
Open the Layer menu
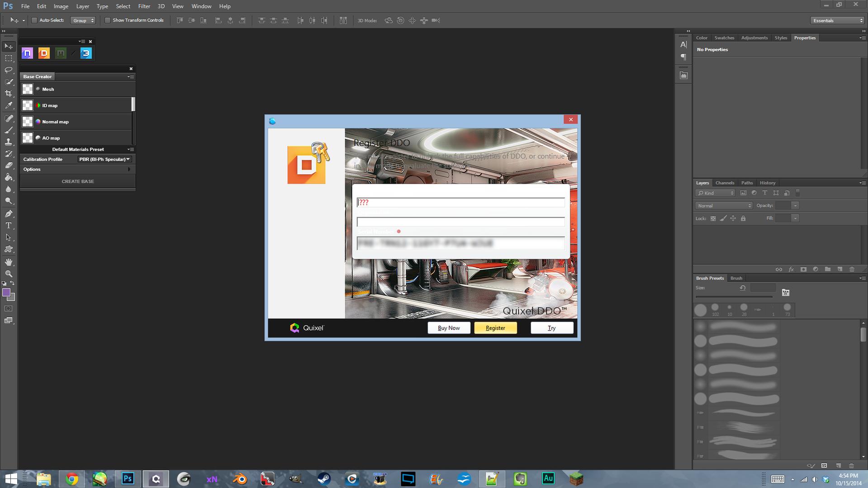click(82, 6)
